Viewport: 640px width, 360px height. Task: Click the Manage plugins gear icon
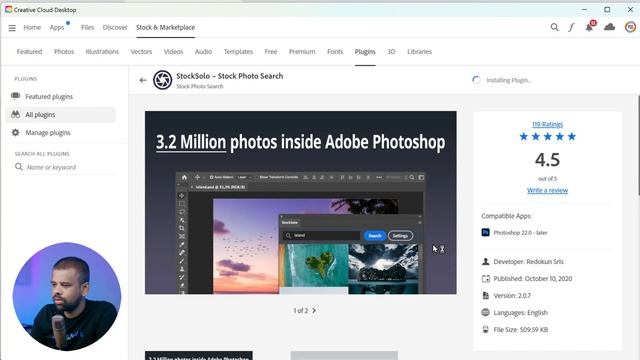pyautogui.click(x=16, y=132)
